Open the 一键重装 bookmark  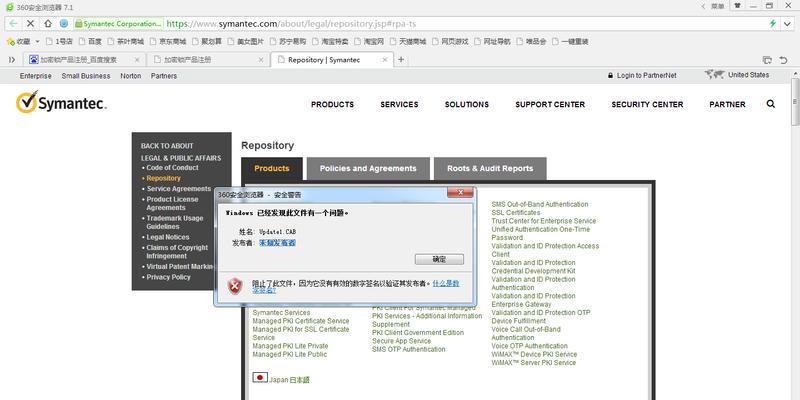570,41
